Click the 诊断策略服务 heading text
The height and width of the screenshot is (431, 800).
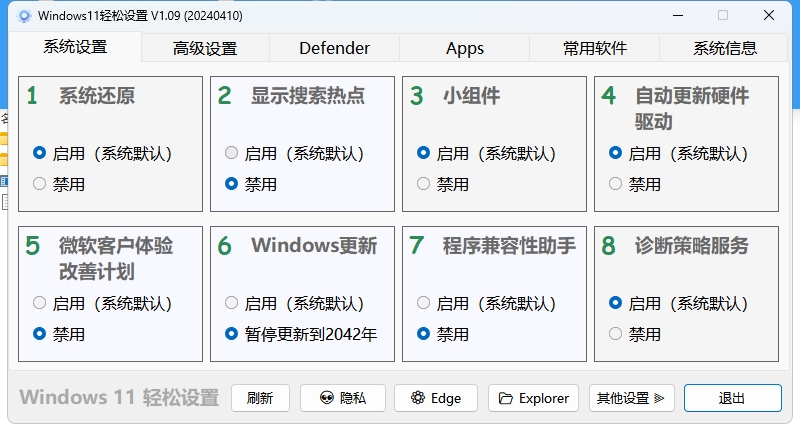(691, 246)
